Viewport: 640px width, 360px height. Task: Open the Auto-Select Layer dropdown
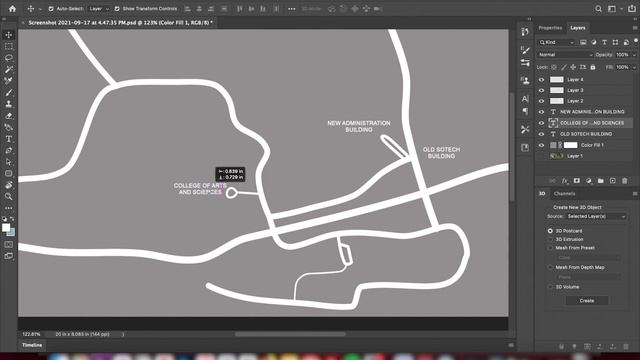coord(99,9)
